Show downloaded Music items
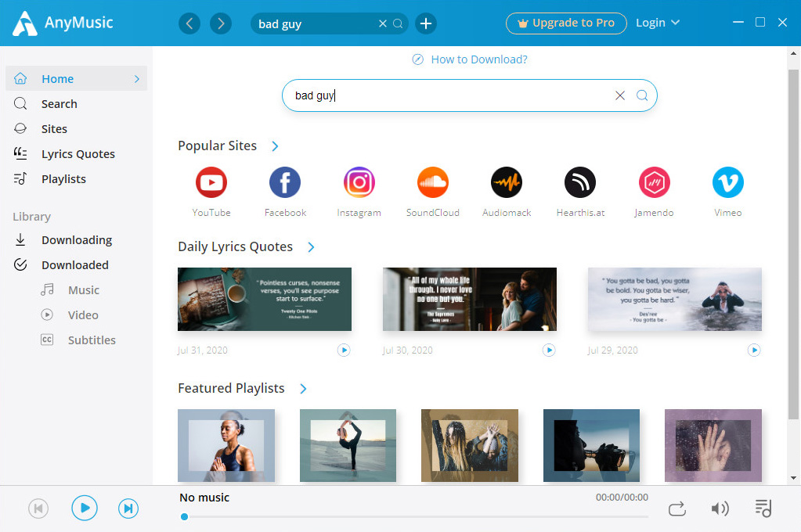This screenshot has width=801, height=532. pyautogui.click(x=76, y=290)
